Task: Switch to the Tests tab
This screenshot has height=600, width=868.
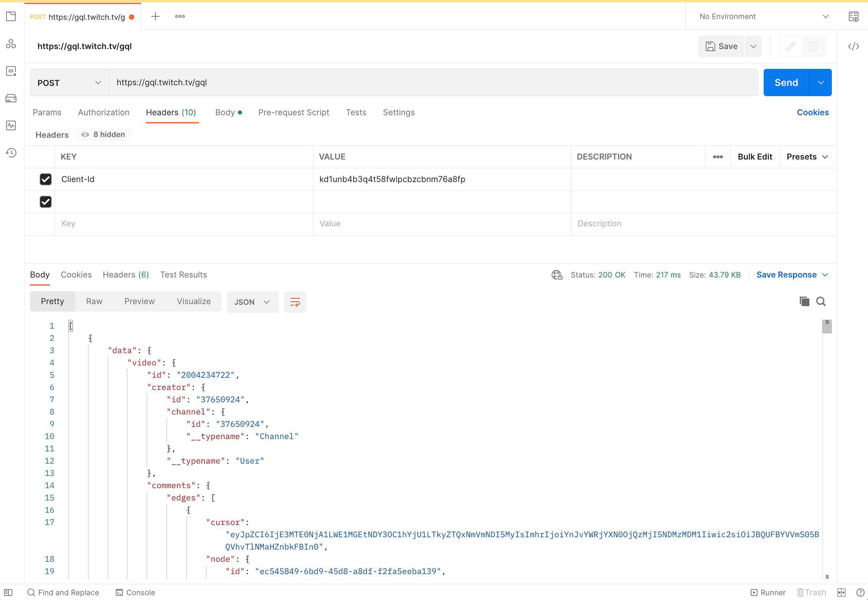Action: (x=356, y=112)
